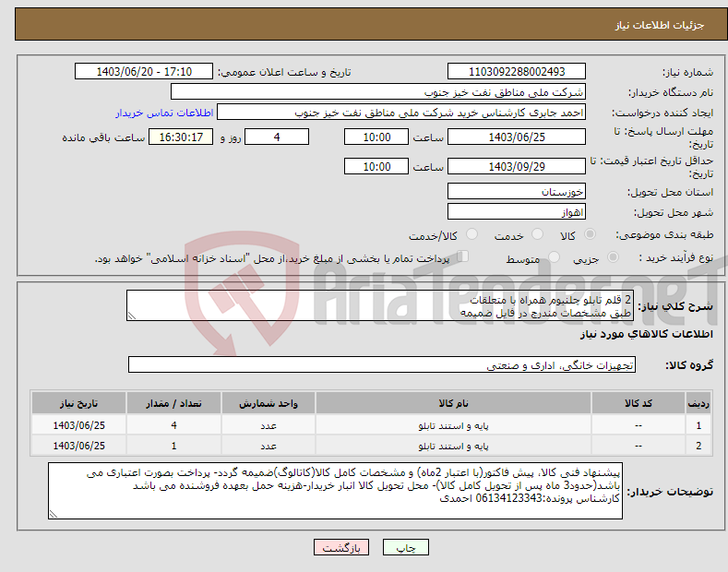728x572 pixels.
Task: Click quantity 1 in row 2
Action: click(173, 446)
